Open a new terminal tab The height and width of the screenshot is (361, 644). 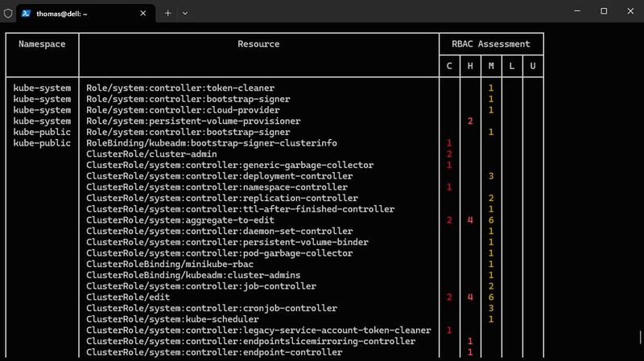point(167,14)
